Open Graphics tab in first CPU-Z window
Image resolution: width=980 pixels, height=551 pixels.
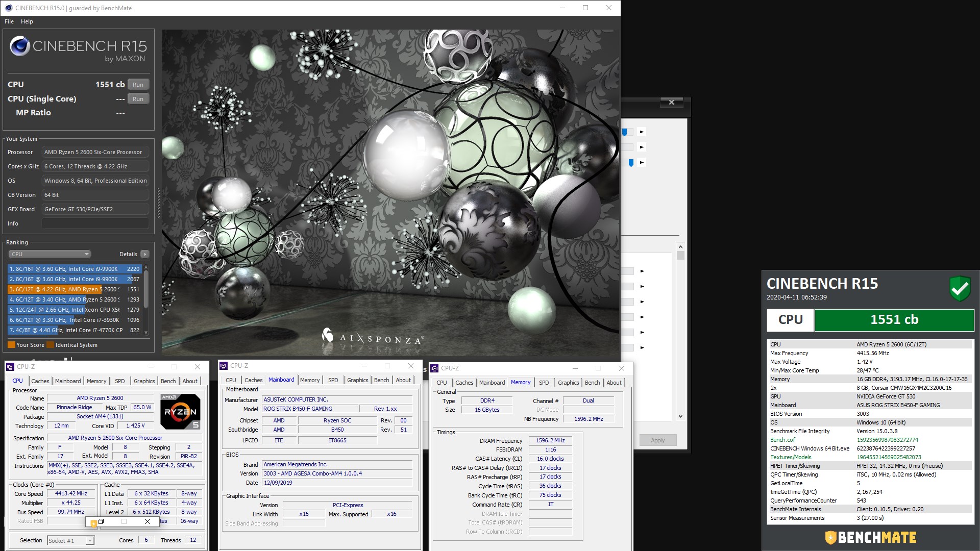[x=144, y=381]
